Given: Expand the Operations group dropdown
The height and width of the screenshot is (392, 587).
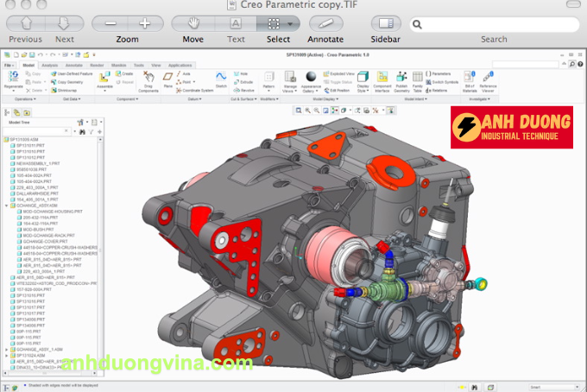Looking at the screenshot, I should click(x=25, y=99).
